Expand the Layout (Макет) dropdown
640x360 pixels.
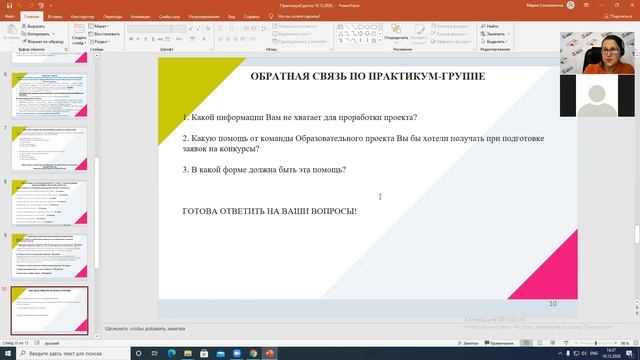click(x=99, y=26)
